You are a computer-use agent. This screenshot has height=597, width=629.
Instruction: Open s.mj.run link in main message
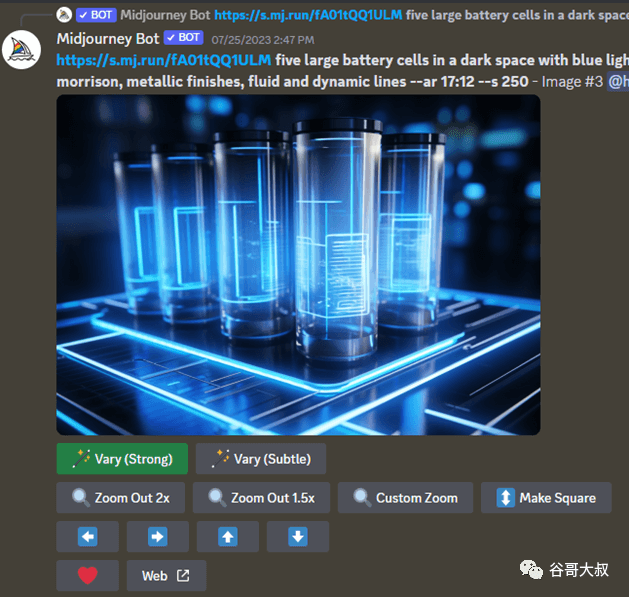pos(164,60)
